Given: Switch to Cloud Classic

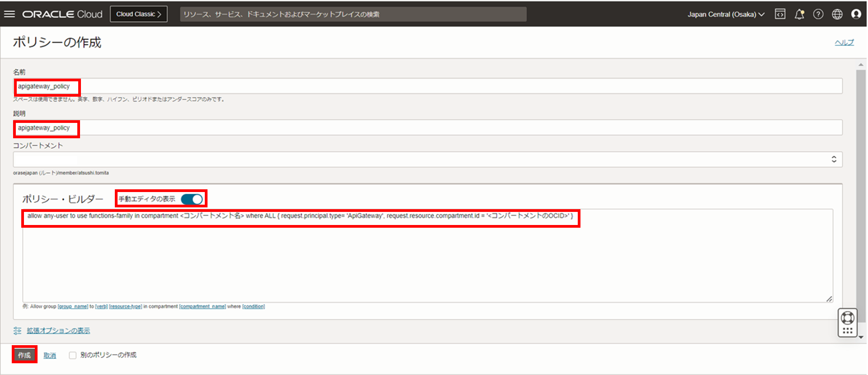Looking at the screenshot, I should tap(139, 14).
